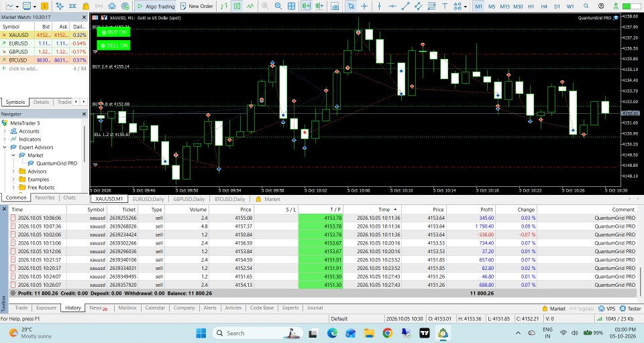The width and height of the screenshot is (644, 343).
Task: Open TradingView app from the taskbar
Action: click(424, 333)
